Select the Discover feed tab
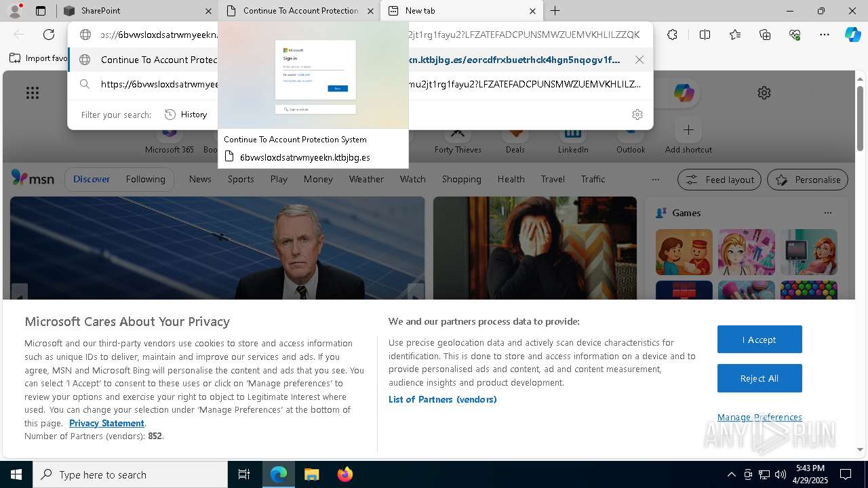This screenshot has height=488, width=868. [x=92, y=179]
